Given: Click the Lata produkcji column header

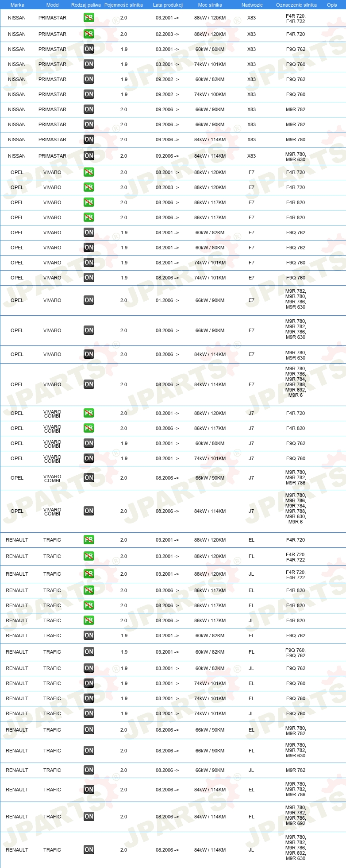Looking at the screenshot, I should 168,5.
